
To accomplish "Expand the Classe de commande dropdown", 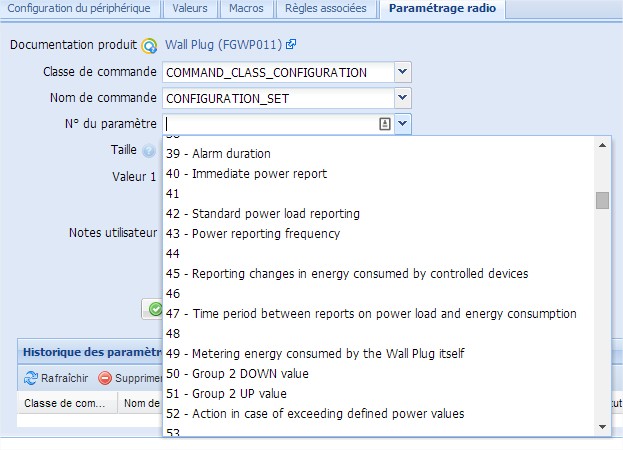I will [x=402, y=72].
